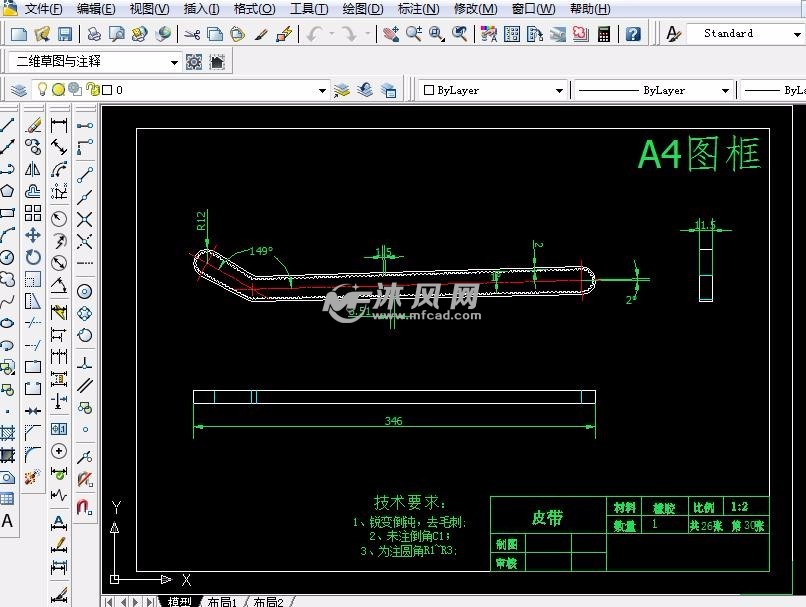
Task: Select the Erase tool in modify toolbar
Action: pos(33,125)
